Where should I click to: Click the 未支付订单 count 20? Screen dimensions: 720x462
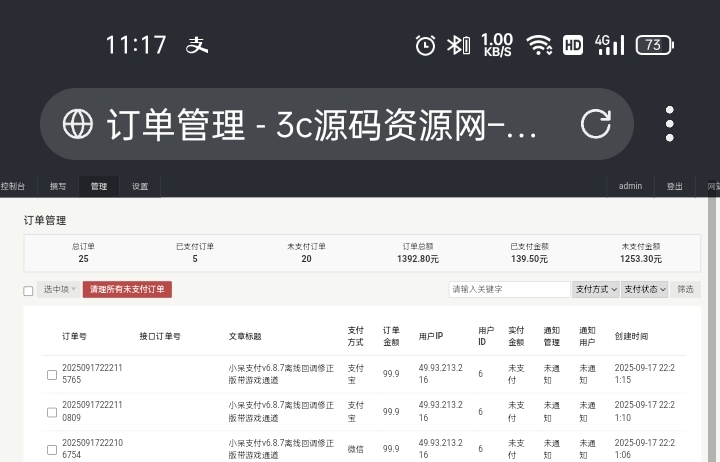tap(306, 259)
